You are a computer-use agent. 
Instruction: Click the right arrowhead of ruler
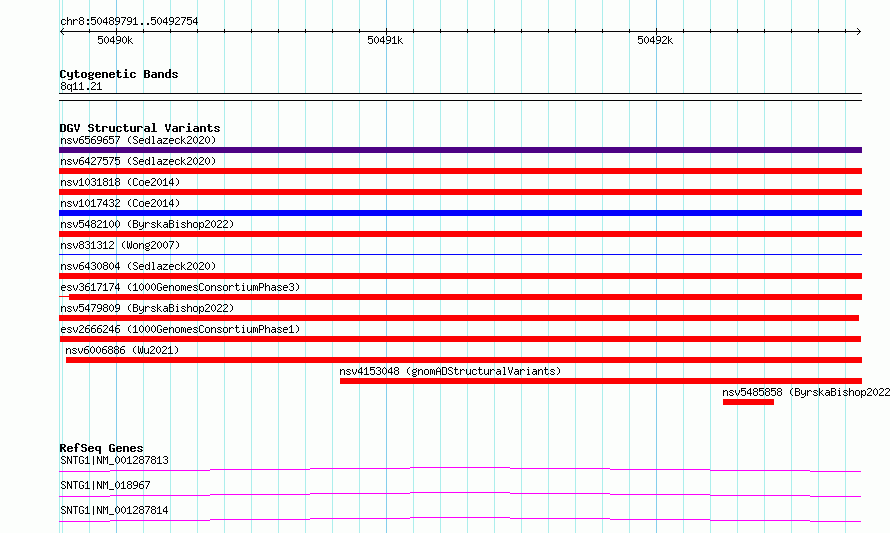tap(859, 31)
